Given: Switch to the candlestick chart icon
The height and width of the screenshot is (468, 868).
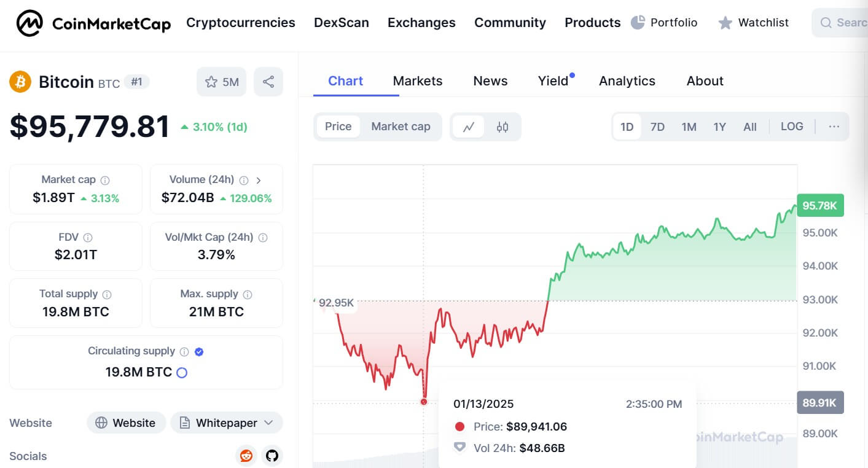Looking at the screenshot, I should tap(502, 127).
